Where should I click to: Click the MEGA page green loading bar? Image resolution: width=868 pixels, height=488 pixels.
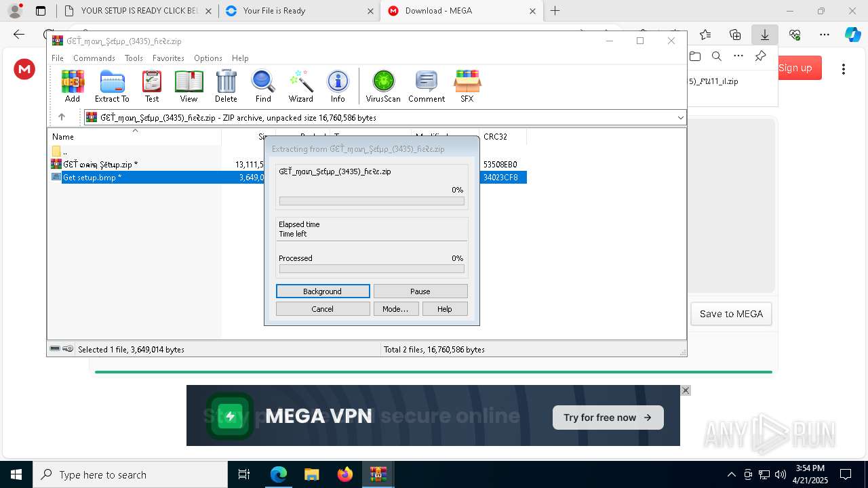point(433,372)
